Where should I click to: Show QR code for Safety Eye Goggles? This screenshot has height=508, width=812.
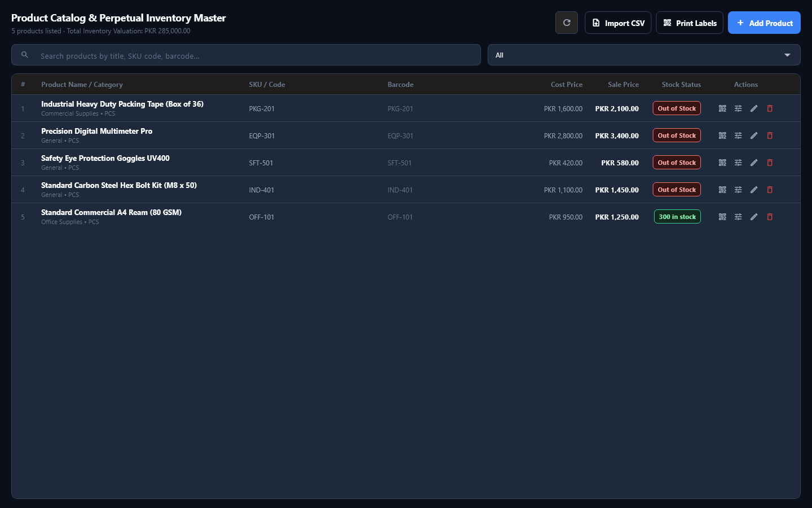[x=722, y=163]
